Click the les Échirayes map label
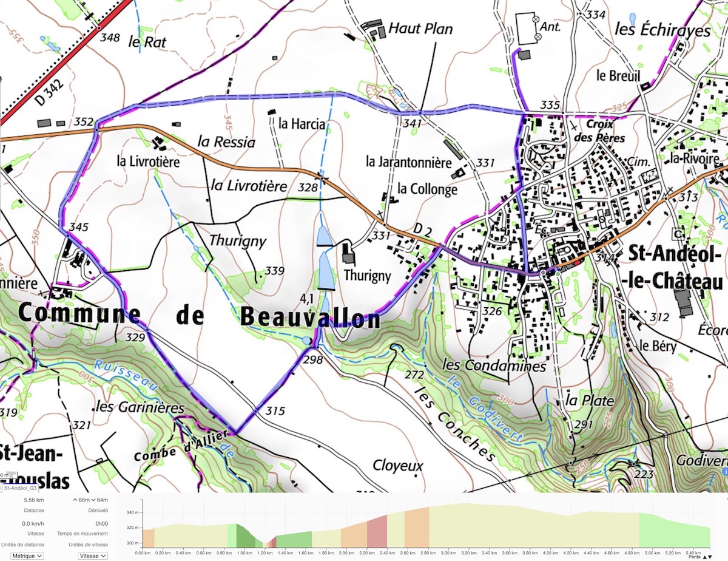728x561 pixels. (662, 29)
